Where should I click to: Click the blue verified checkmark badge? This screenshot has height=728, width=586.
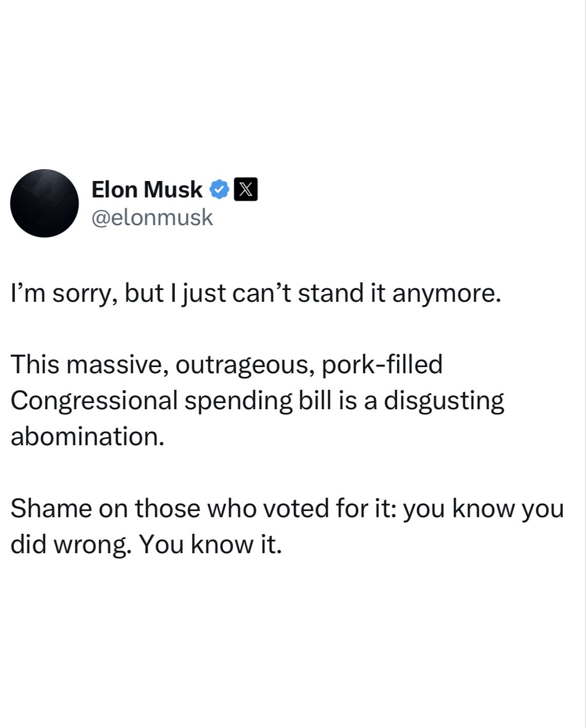[219, 190]
